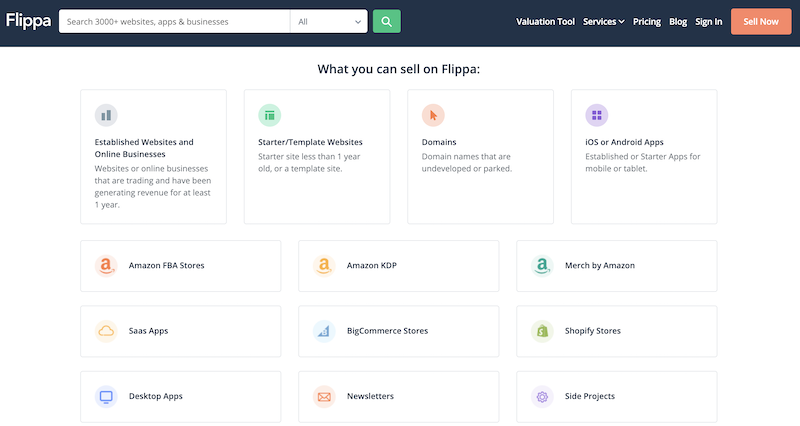Click the Domains cursor icon
This screenshot has width=800, height=426.
point(433,115)
